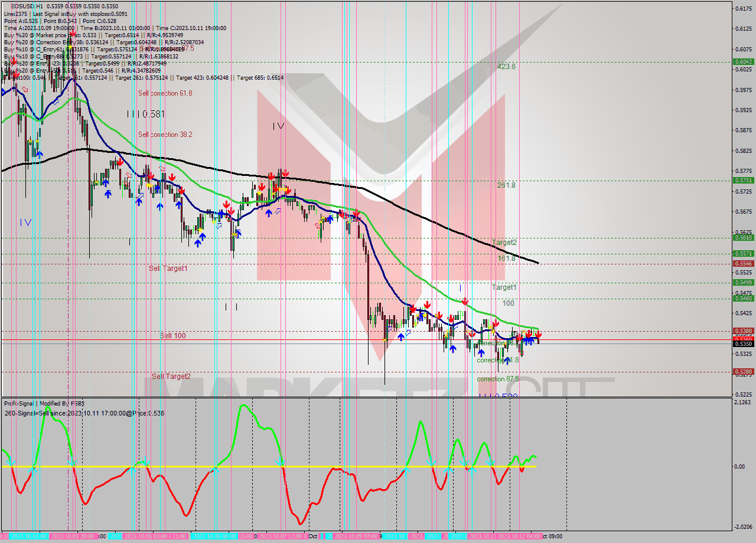This screenshot has width=756, height=543.
Task: Click the 'I I I 0.581' wave label
Action: coord(145,114)
